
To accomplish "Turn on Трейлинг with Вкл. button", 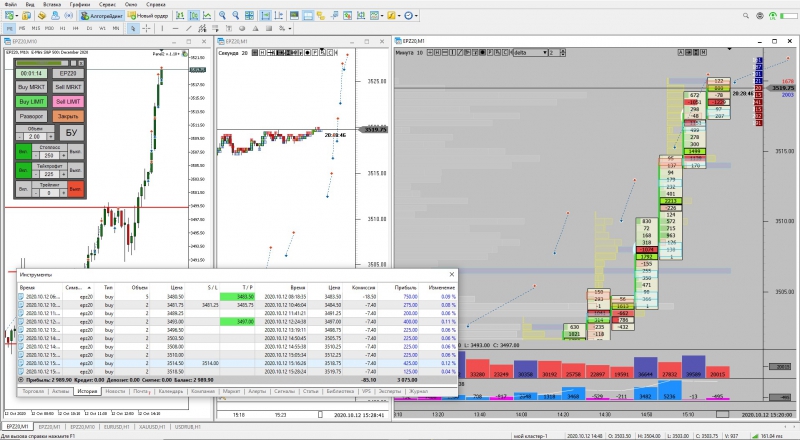I will (x=23, y=189).
